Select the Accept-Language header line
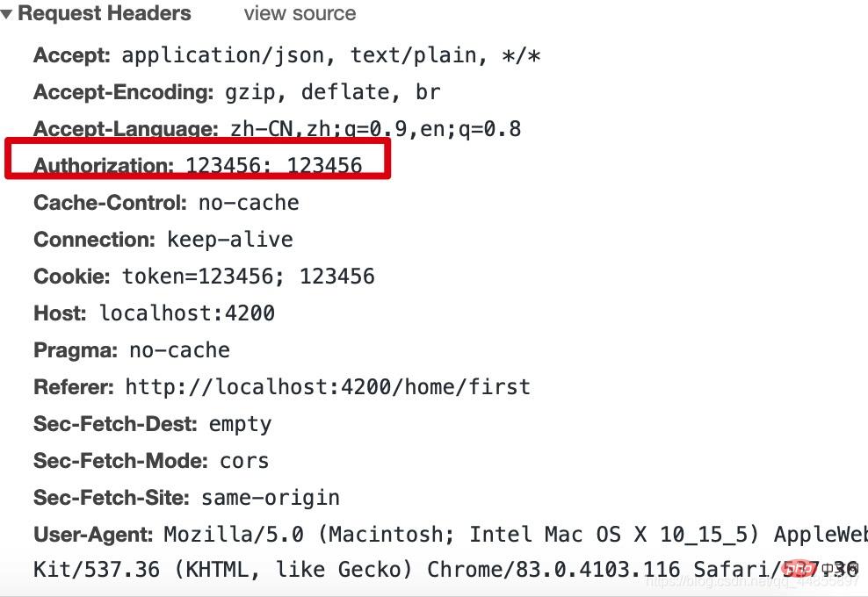The image size is (868, 597). tap(277, 129)
